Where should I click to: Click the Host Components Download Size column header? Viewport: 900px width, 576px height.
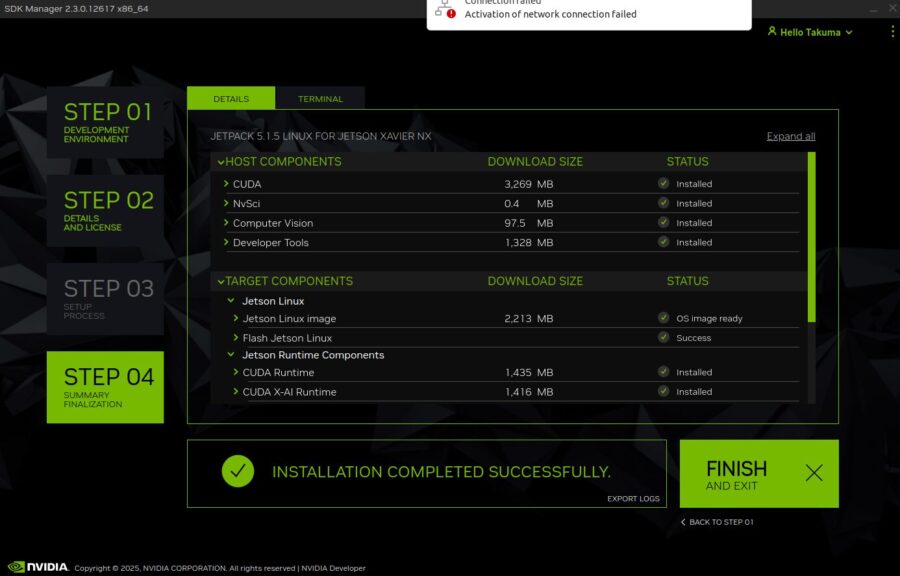[535, 162]
